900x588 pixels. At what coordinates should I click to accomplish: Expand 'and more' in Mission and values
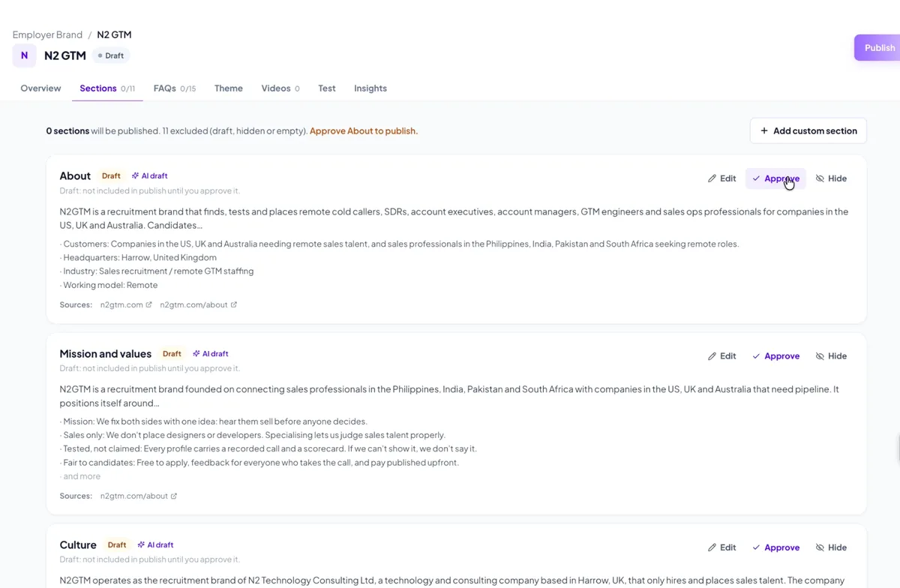point(82,476)
